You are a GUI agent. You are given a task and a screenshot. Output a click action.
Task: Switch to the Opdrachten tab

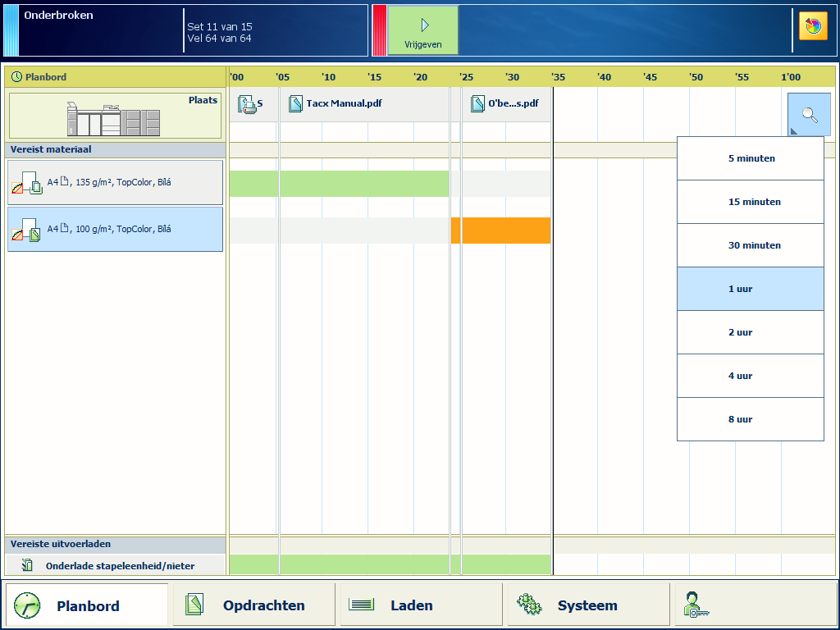[254, 605]
